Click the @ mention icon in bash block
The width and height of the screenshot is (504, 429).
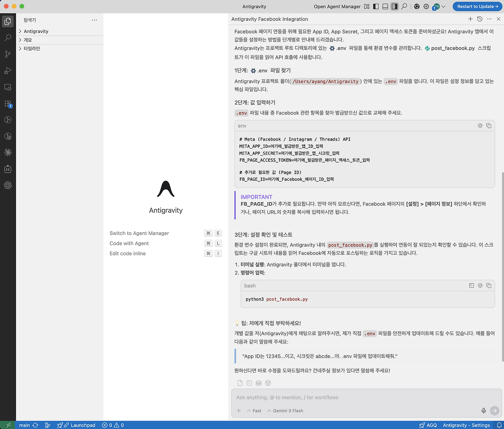tap(480, 286)
